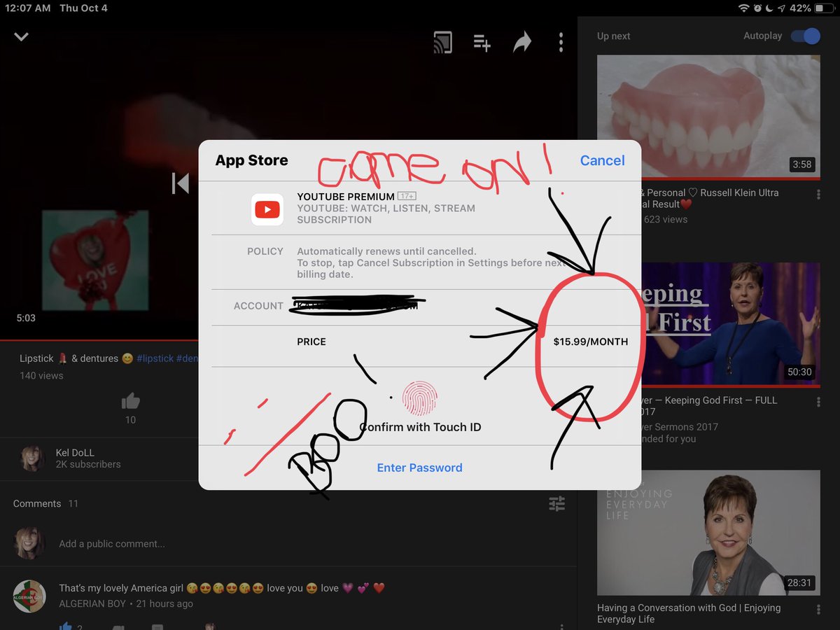Open ALGERIAN BOY's profile avatar

tap(30, 596)
